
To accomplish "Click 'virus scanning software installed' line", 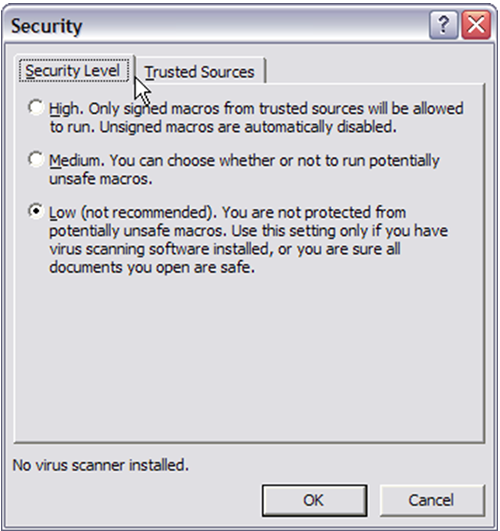I will (x=225, y=249).
